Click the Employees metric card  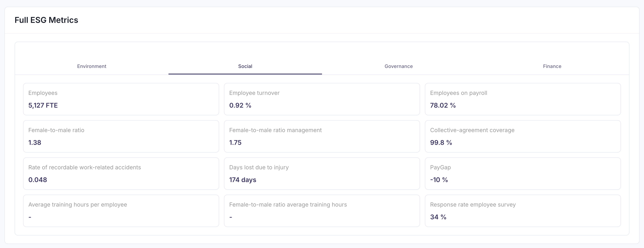pyautogui.click(x=121, y=99)
